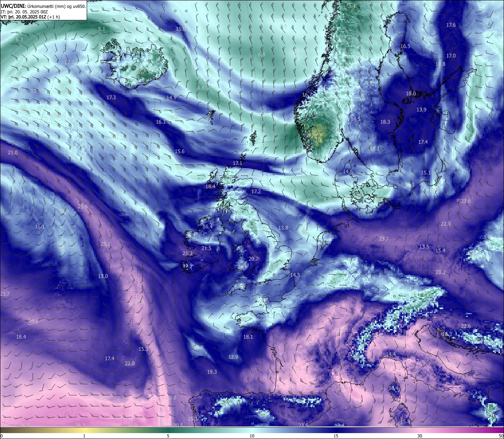Click the 17.6 value at top right
504x439 pixels.
click(x=451, y=25)
